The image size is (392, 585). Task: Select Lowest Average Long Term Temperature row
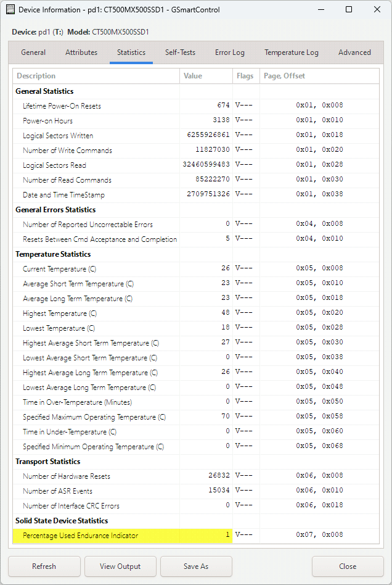[x=196, y=388]
